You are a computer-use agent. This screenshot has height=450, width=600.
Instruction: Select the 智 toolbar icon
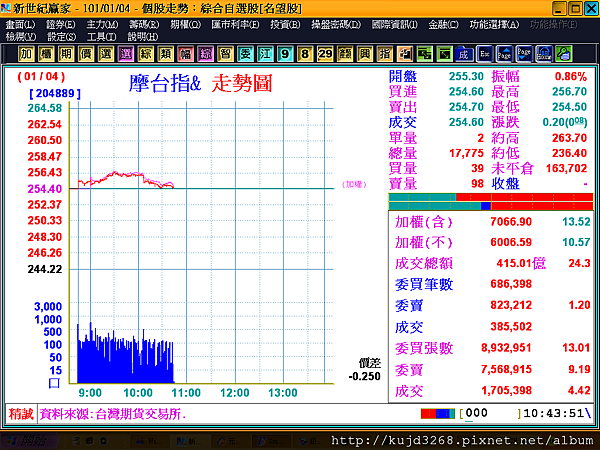tap(225, 54)
